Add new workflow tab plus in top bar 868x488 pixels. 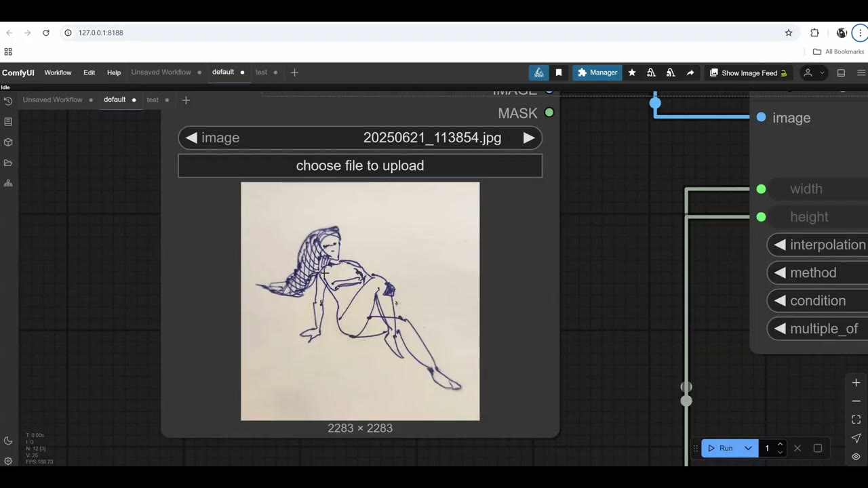[x=294, y=73]
